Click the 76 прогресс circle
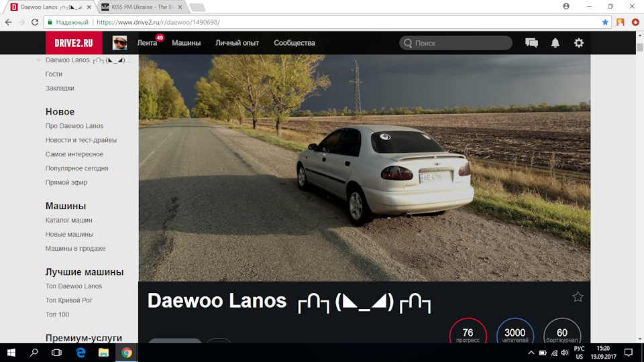The height and width of the screenshot is (362, 644). [468, 332]
